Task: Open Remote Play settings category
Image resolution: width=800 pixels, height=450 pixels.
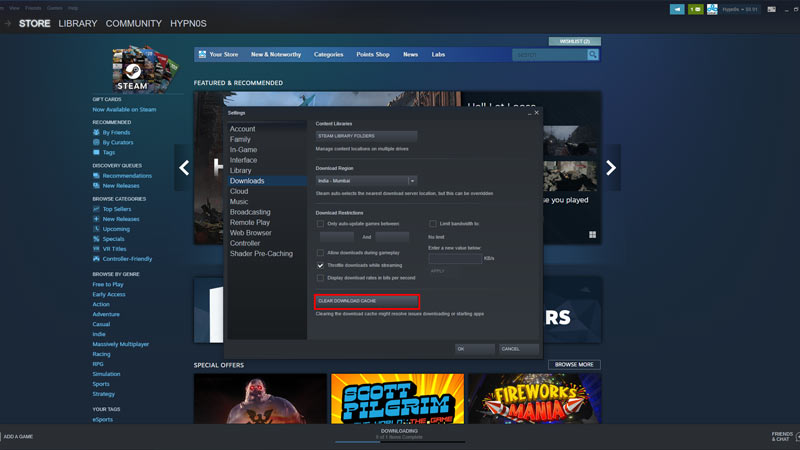Action: point(249,222)
